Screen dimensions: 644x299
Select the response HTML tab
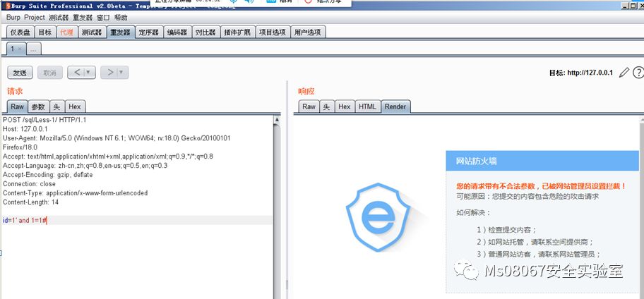click(367, 106)
